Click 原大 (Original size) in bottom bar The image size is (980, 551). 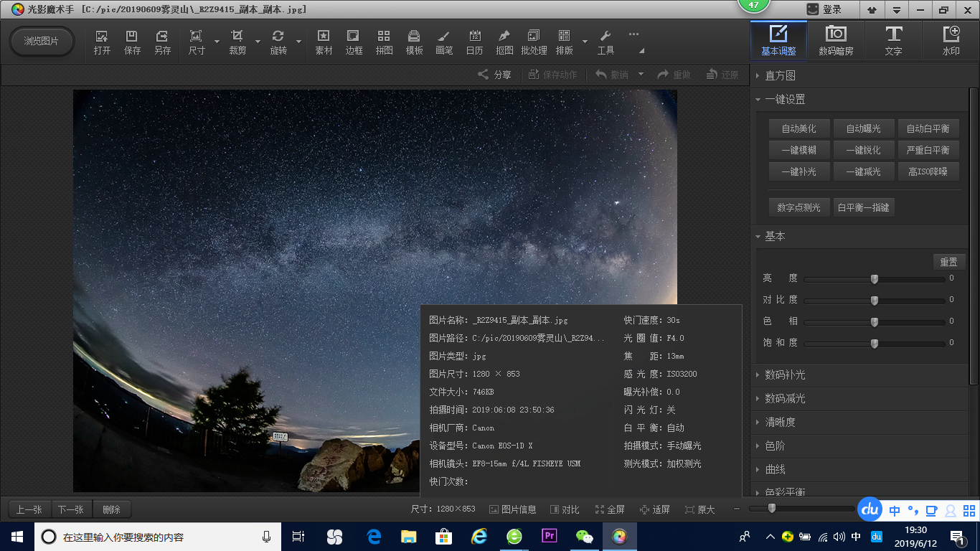pyautogui.click(x=699, y=509)
